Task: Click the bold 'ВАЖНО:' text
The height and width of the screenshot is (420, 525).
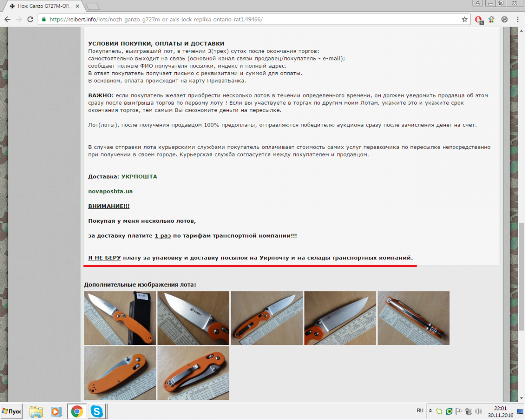Action: [x=101, y=95]
